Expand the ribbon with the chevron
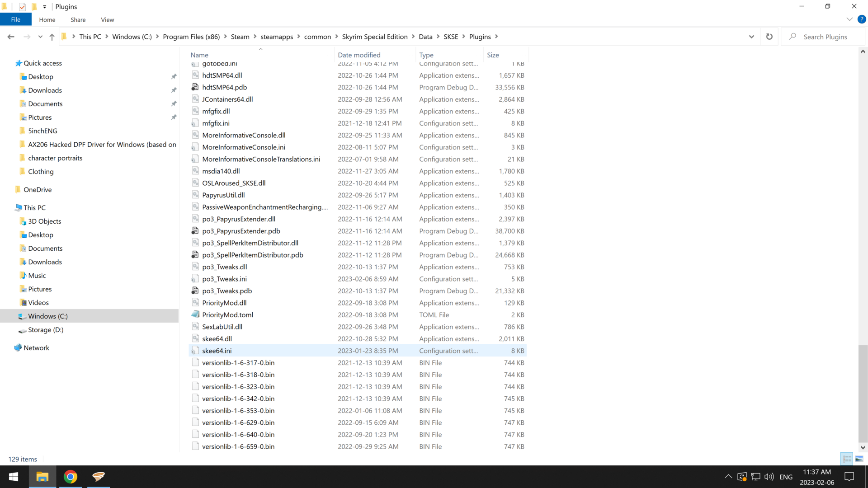Image resolution: width=868 pixels, height=488 pixels. pyautogui.click(x=849, y=19)
